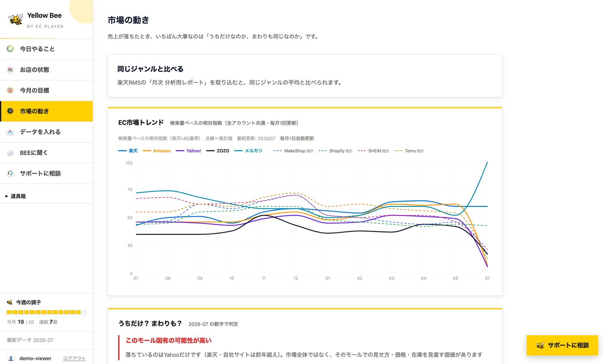Click the 今月 19 / 20 count
The height and width of the screenshot is (364, 610).
[20, 322]
